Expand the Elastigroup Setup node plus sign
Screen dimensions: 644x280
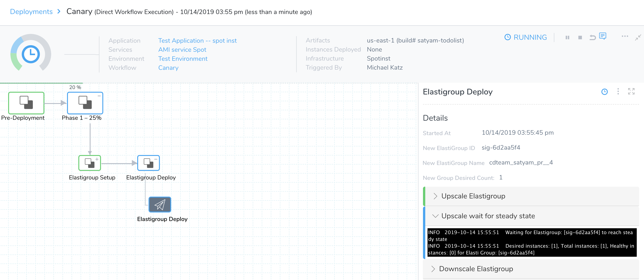point(97,159)
